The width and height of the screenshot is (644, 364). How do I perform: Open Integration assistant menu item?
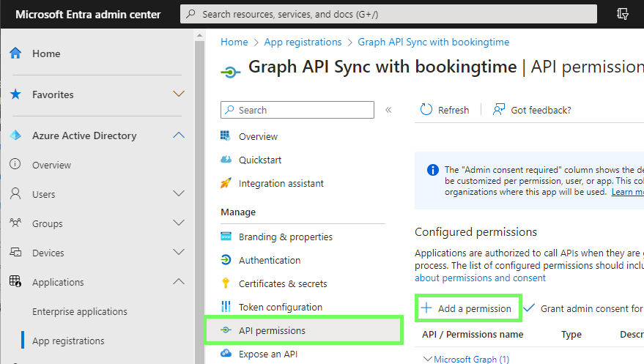click(x=281, y=183)
